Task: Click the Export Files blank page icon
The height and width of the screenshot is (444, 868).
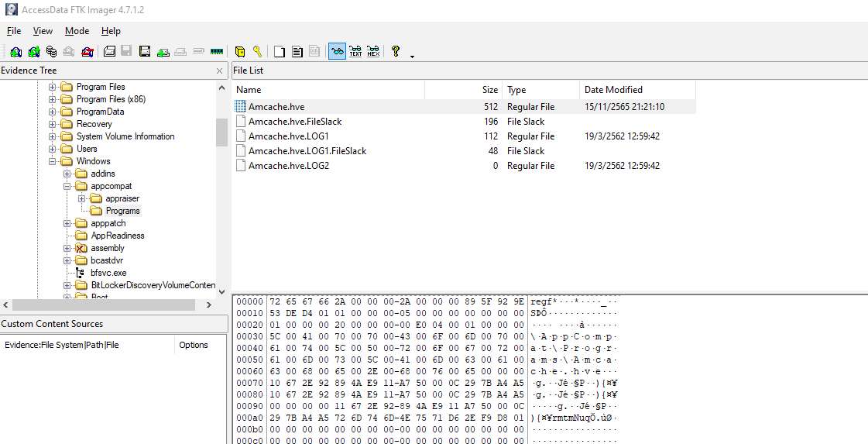Action: coord(280,52)
